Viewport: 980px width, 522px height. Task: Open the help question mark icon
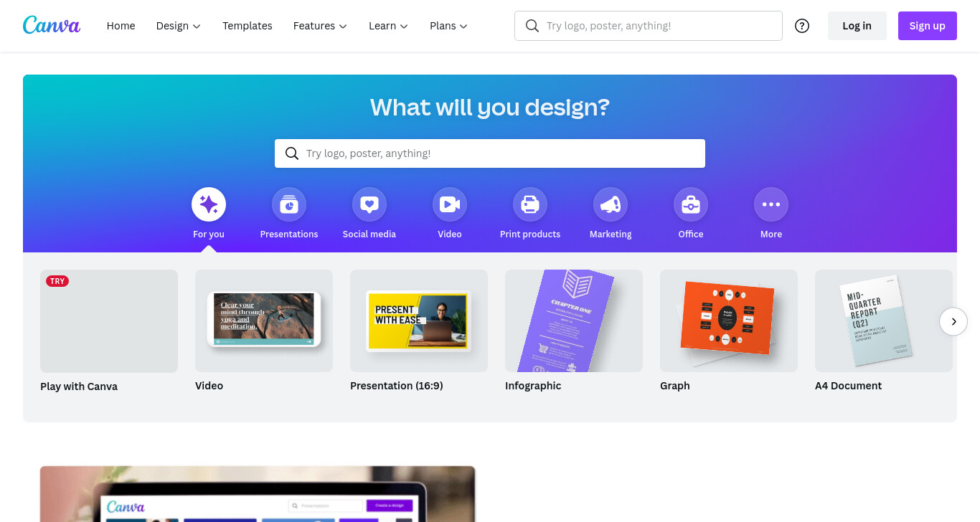[802, 26]
